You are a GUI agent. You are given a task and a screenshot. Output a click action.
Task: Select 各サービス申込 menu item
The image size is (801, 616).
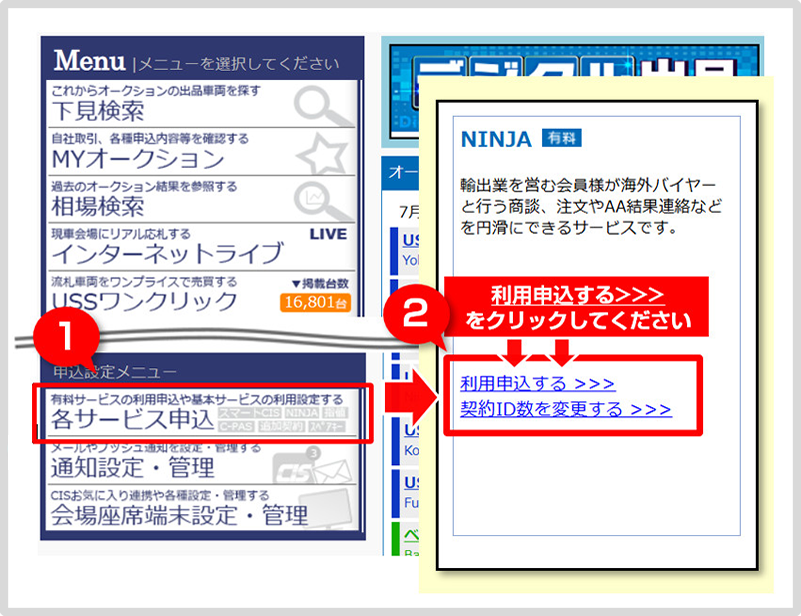[x=202, y=413]
